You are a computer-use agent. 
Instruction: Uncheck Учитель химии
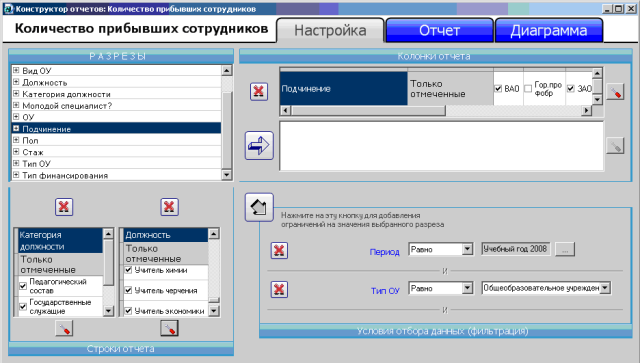point(128,270)
